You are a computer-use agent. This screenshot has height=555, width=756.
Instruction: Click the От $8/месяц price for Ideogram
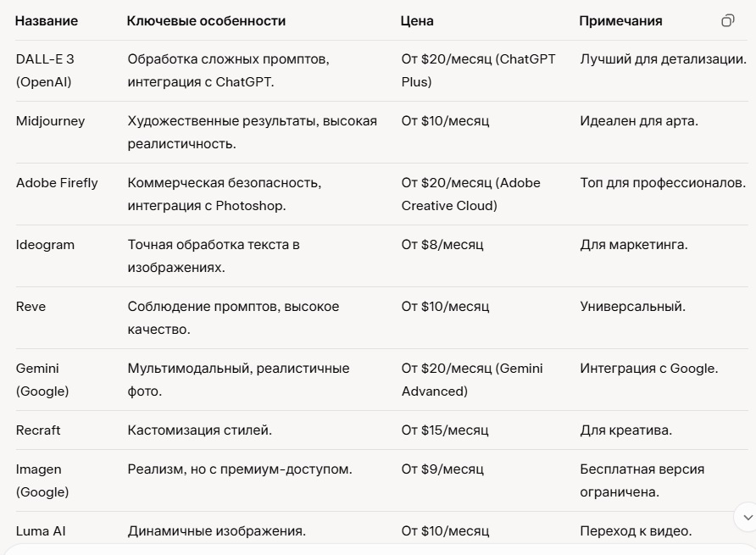point(442,245)
